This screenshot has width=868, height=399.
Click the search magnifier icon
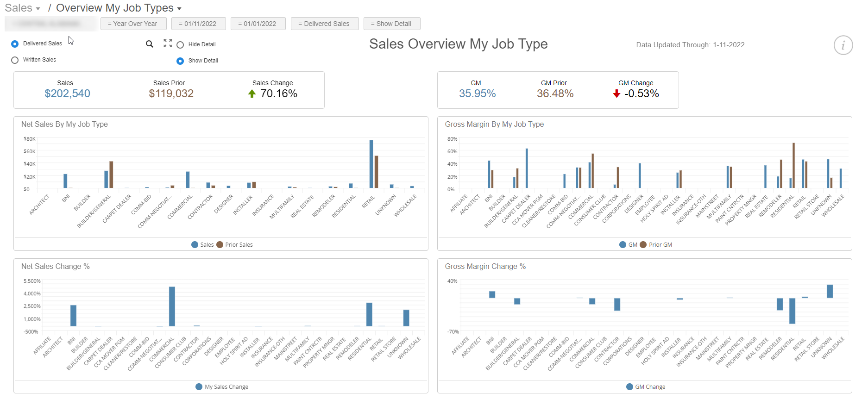coord(149,44)
